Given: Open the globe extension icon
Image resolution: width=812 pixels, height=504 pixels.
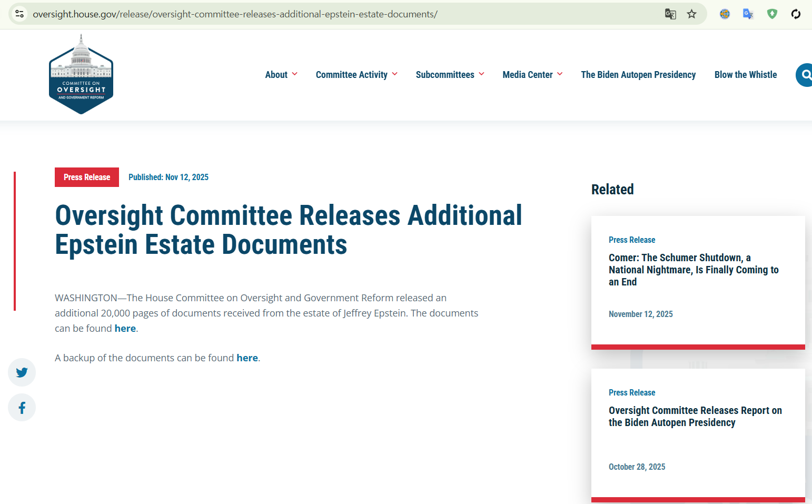Looking at the screenshot, I should point(725,14).
